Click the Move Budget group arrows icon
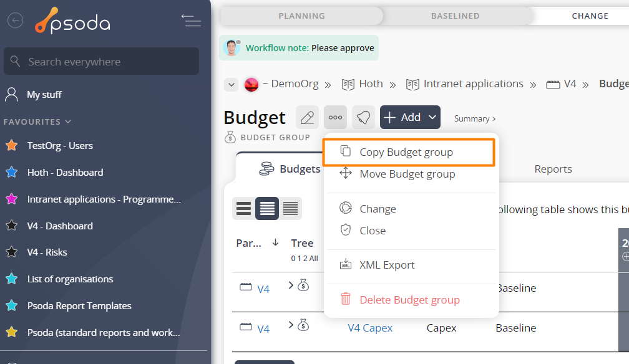Screen dimensions: 629x364 click(346, 173)
